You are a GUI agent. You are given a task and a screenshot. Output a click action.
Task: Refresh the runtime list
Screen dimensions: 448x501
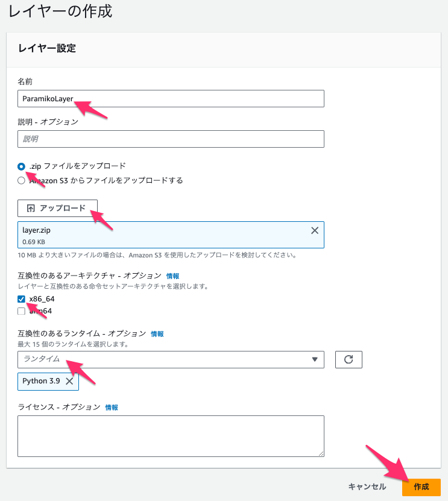(x=349, y=359)
